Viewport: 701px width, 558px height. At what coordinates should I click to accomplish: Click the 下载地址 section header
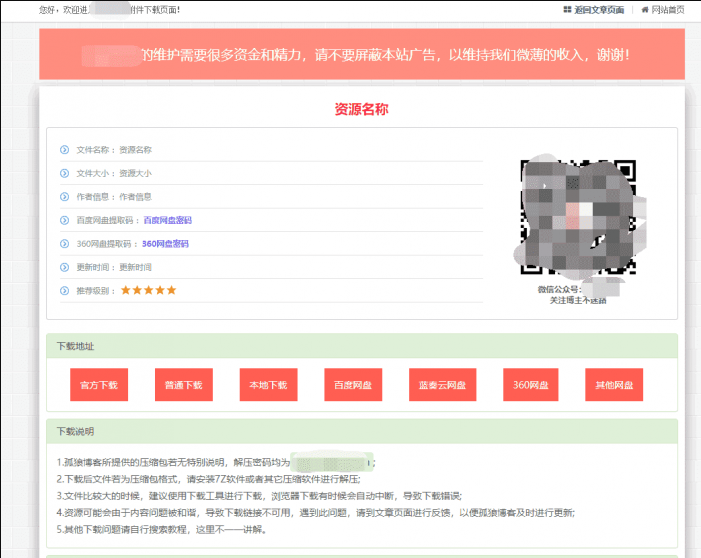(362, 346)
